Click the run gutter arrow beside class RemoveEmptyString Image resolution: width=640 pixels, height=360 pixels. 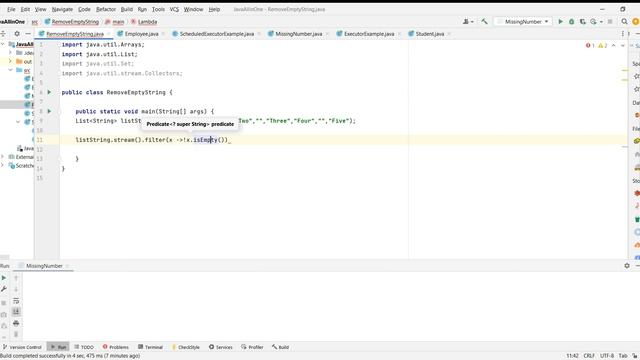49,92
